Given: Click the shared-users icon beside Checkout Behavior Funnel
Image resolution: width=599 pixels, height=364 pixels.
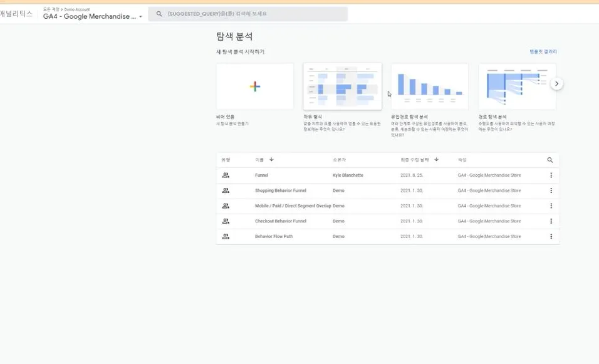Looking at the screenshot, I should [226, 221].
